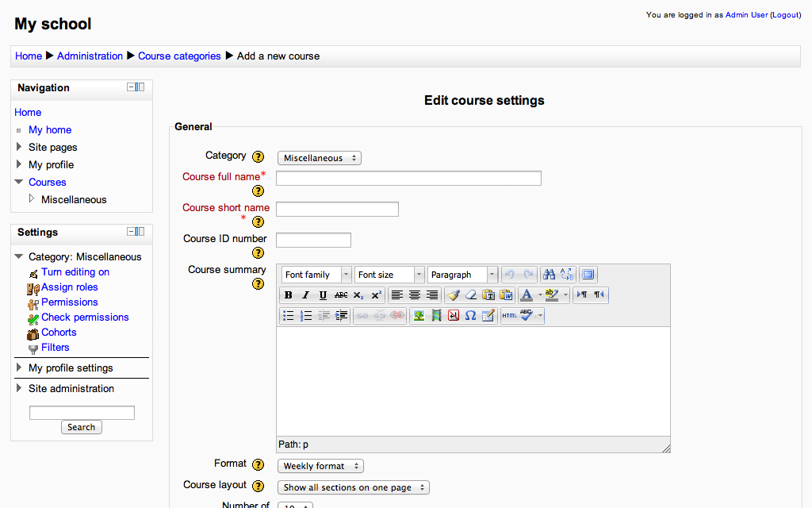Go to Course categories in breadcrumb
This screenshot has height=508, width=812.
coord(179,56)
